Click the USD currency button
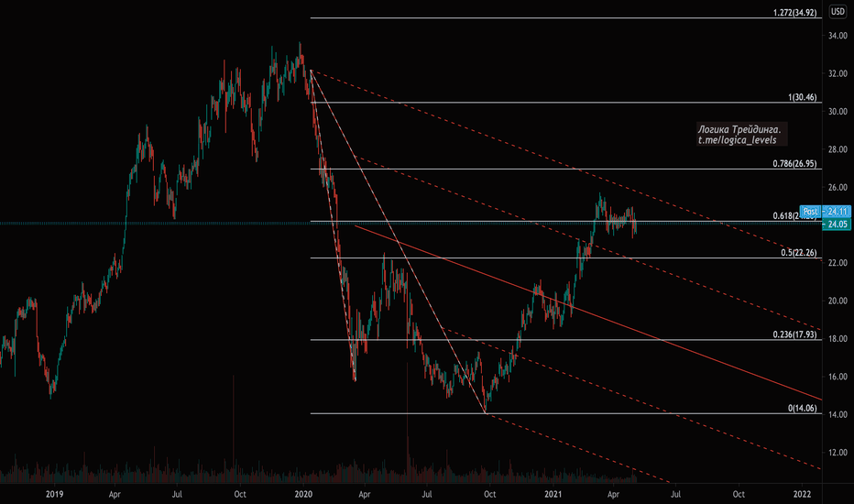 coord(838,11)
